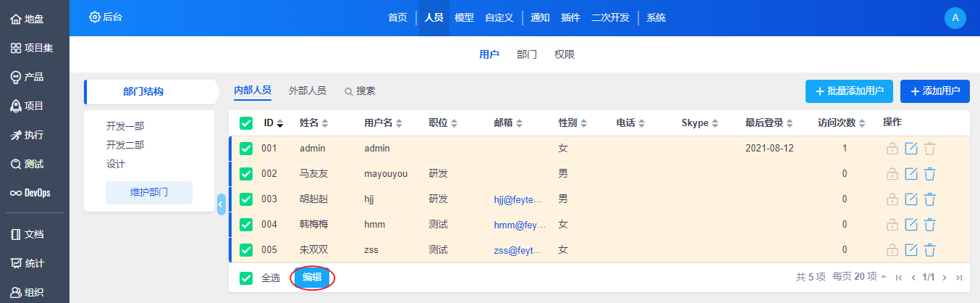Uncheck the checkbox for user 003

[246, 199]
